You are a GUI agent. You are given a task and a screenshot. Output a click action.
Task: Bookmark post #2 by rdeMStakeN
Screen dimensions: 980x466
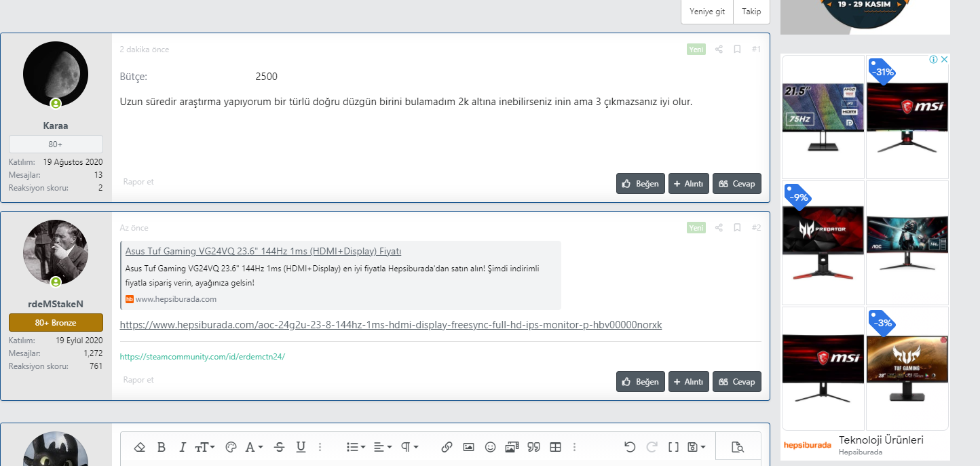(737, 228)
